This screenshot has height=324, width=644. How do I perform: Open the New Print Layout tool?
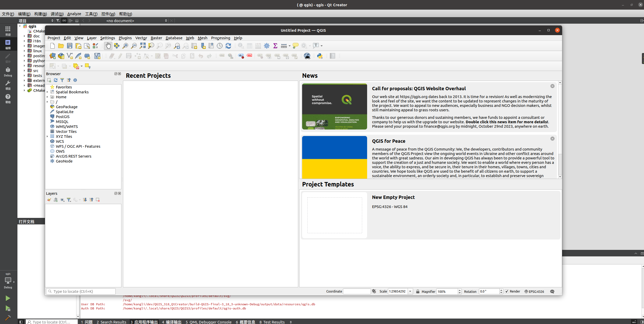[x=78, y=46]
